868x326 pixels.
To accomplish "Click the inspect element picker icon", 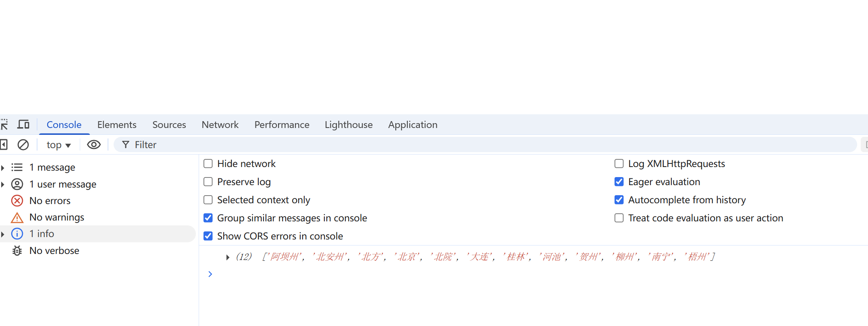I will (x=4, y=125).
